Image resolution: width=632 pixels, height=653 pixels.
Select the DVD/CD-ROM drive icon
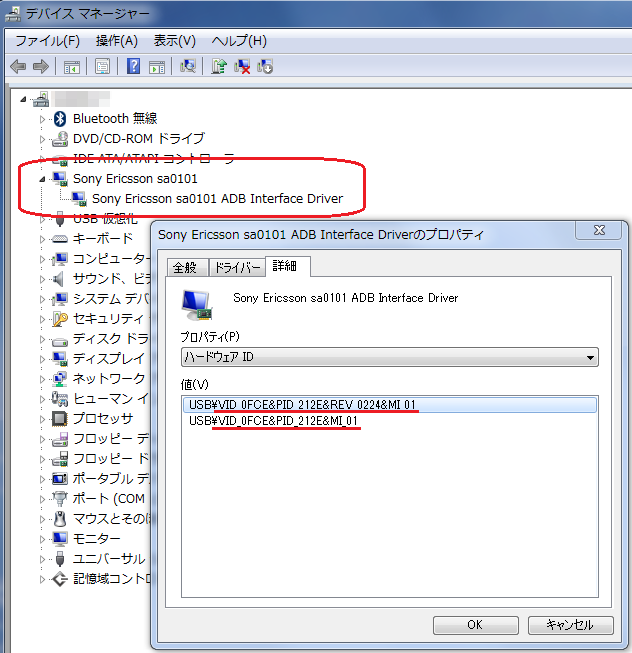pyautogui.click(x=60, y=139)
